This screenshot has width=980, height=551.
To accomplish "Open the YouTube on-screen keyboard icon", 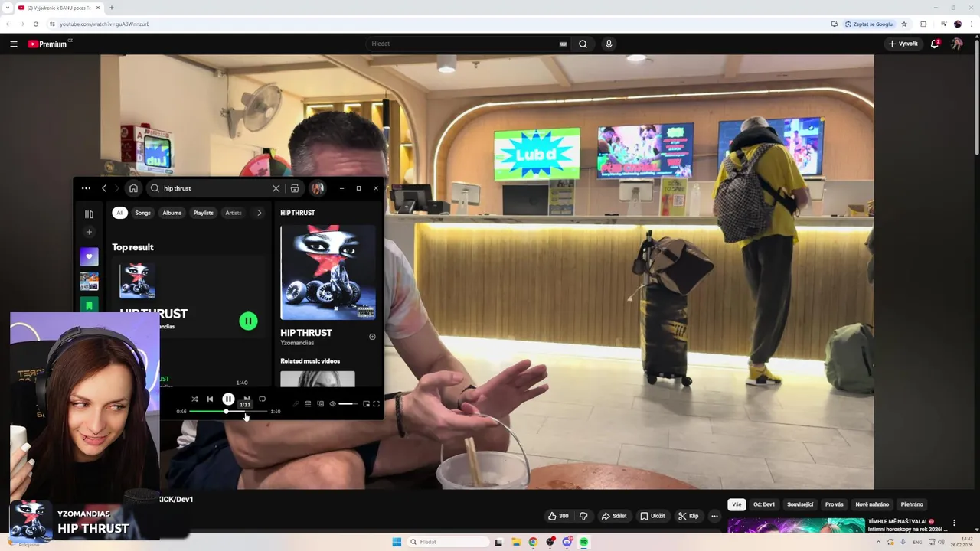I will 563,44.
